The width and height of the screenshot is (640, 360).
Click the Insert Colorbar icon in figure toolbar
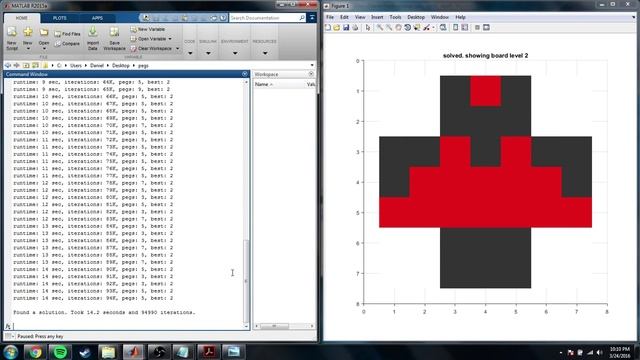456,27
